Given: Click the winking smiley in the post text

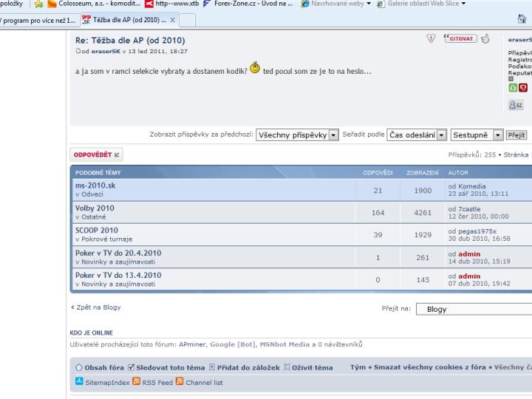Looking at the screenshot, I should click(255, 67).
